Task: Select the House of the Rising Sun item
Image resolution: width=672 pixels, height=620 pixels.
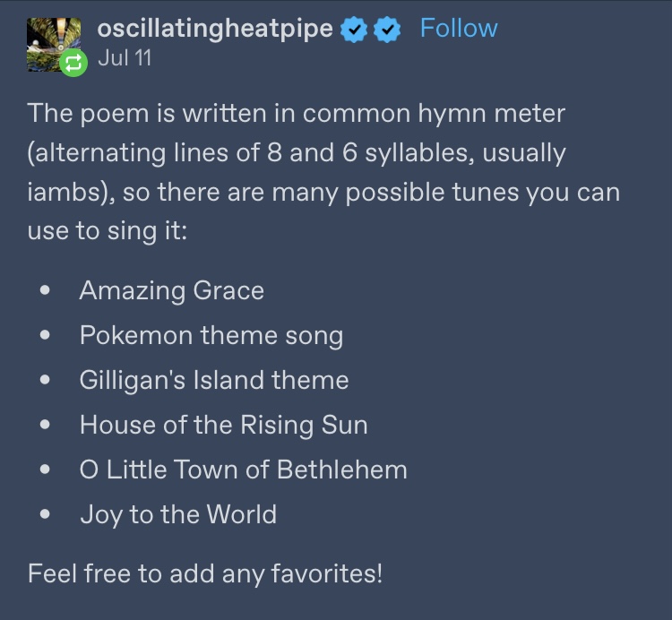Action: 223,425
